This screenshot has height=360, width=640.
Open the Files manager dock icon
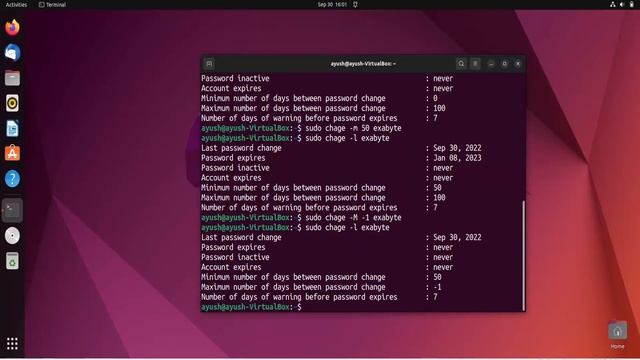pyautogui.click(x=12, y=78)
